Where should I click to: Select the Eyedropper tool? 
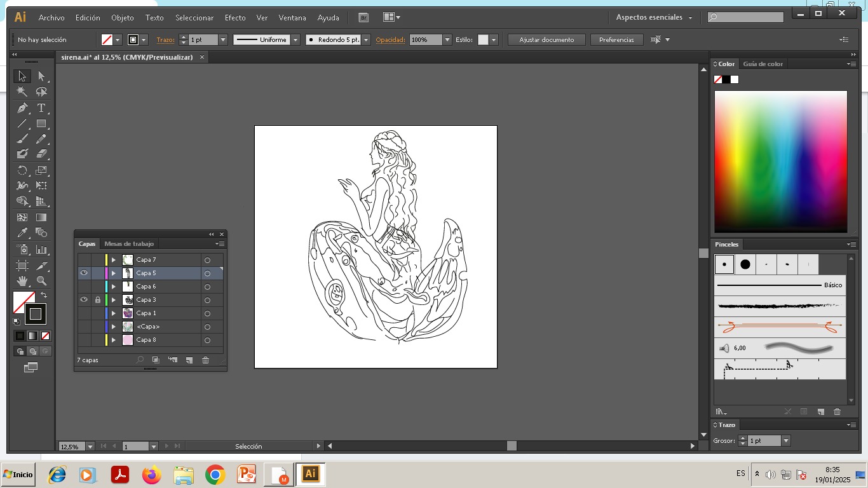coord(22,233)
